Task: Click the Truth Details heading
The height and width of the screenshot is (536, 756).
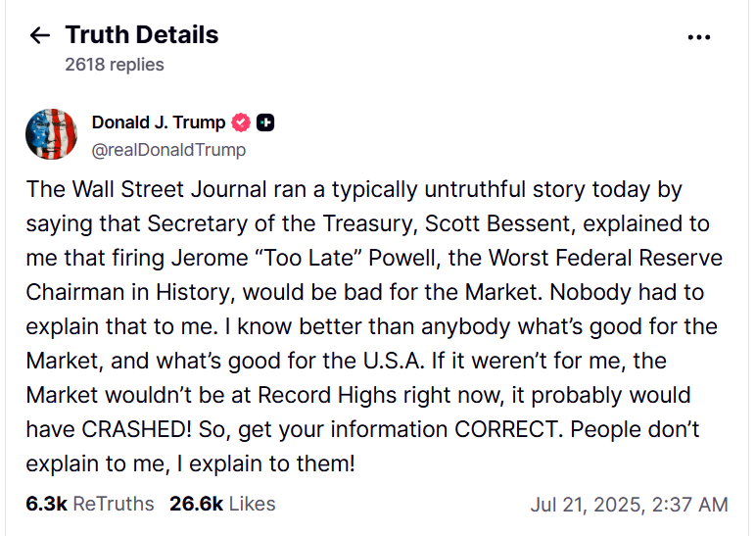Action: point(142,34)
